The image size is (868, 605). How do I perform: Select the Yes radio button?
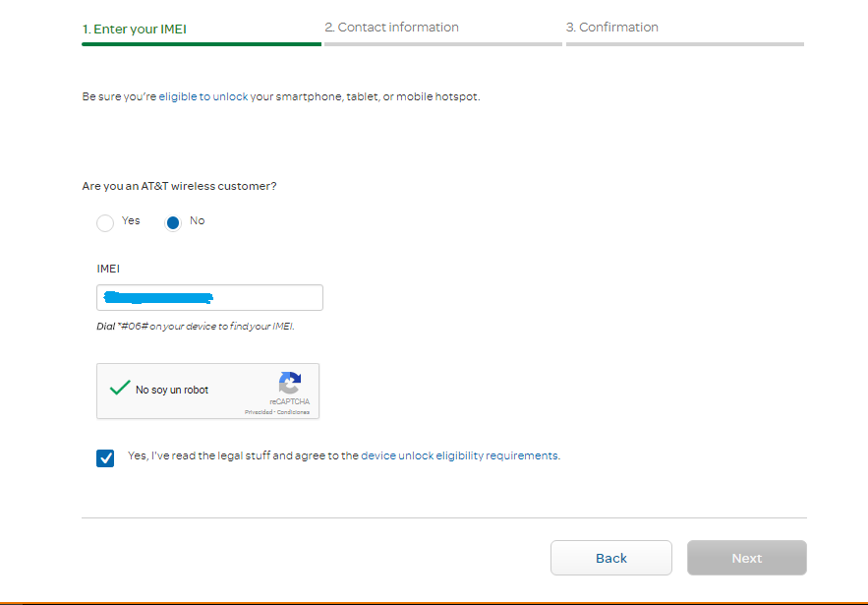coord(105,223)
